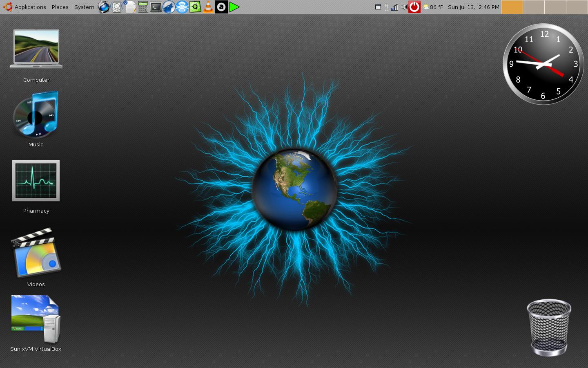The image size is (588, 368).
Task: Open the black 'a' launcher icon
Action: pyautogui.click(x=221, y=7)
